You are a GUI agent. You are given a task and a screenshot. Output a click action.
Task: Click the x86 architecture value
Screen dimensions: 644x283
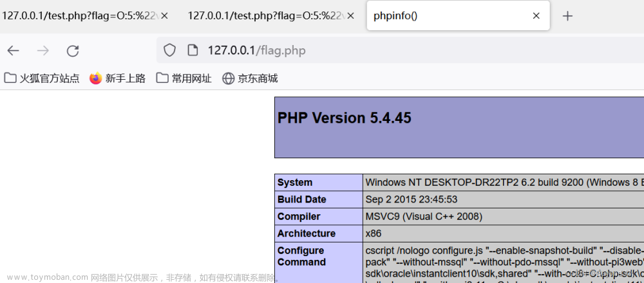374,233
